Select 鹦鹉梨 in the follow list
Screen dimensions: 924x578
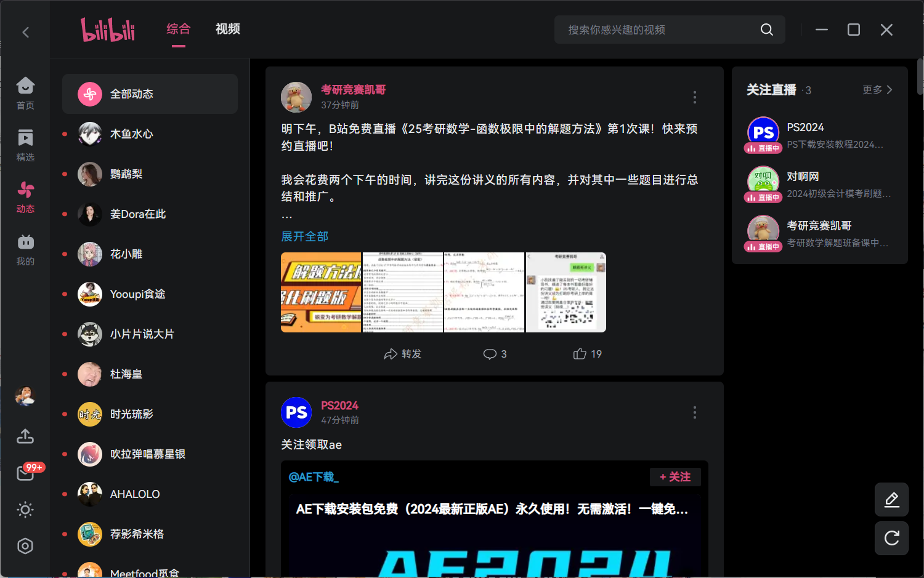point(150,174)
